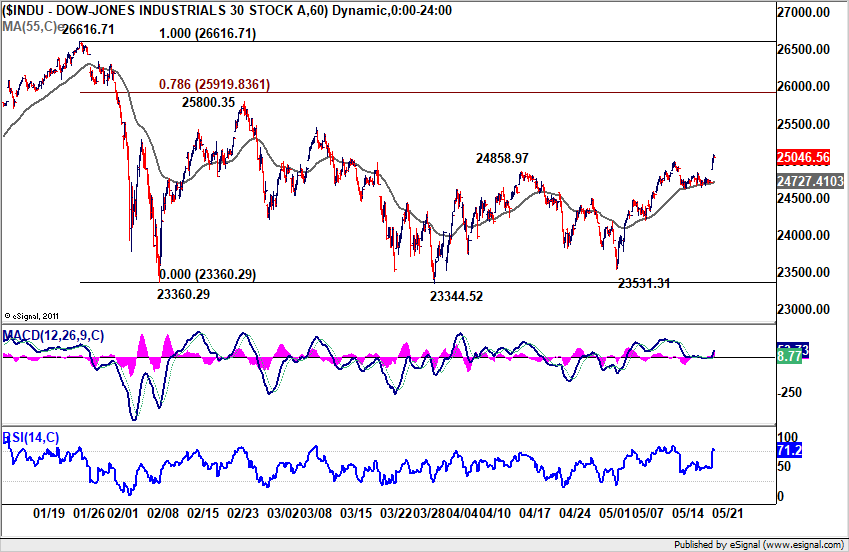Click the 02/15 date axis label

coord(203,513)
